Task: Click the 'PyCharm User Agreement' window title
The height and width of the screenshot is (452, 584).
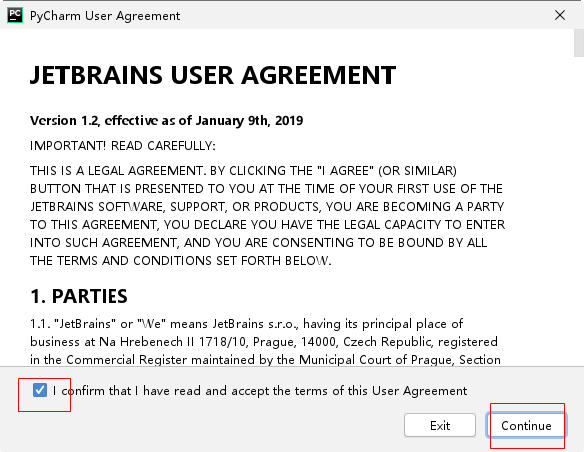Action: tap(105, 16)
